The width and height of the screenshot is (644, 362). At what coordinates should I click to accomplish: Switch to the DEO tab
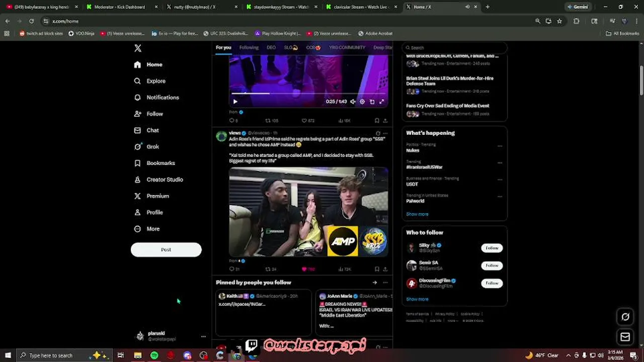[271, 48]
